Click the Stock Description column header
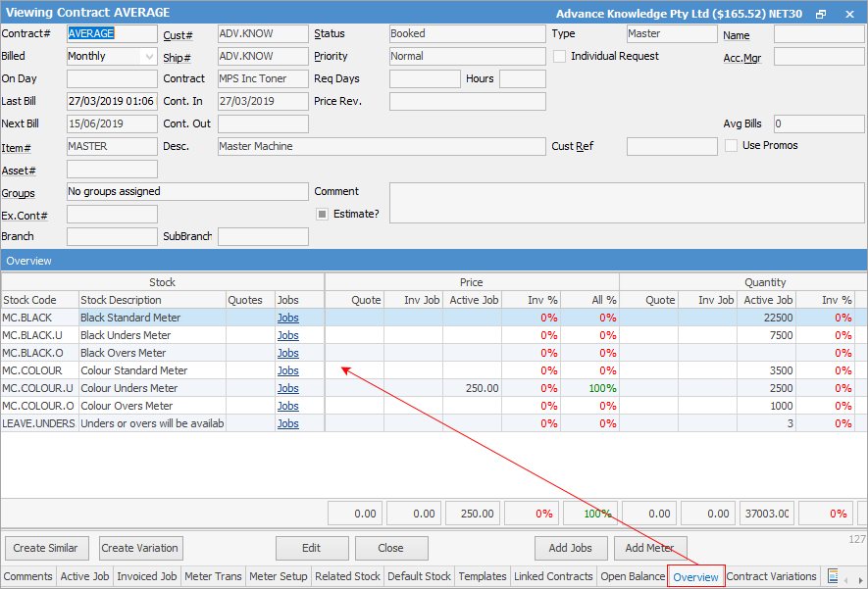The height and width of the screenshot is (589, 868). coord(151,300)
